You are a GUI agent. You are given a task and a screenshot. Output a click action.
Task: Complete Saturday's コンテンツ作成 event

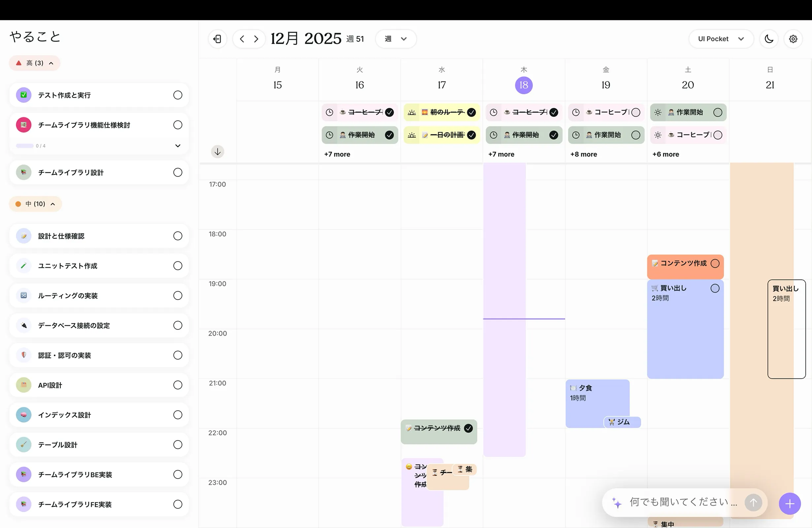(715, 263)
